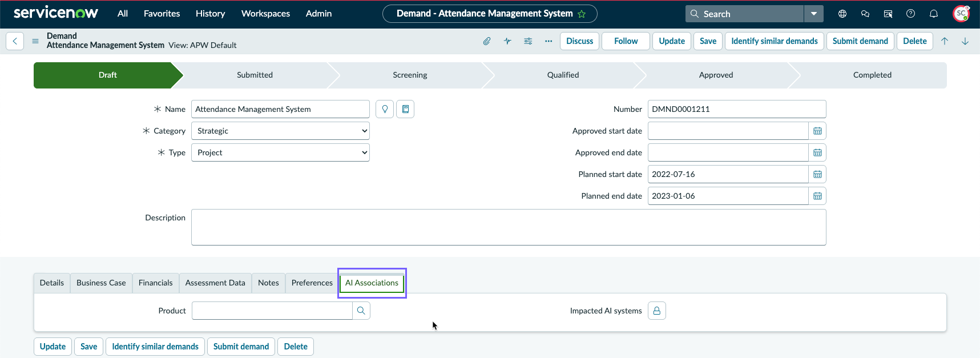Click the back arrow button
This screenshot has height=358, width=980.
tap(15, 41)
